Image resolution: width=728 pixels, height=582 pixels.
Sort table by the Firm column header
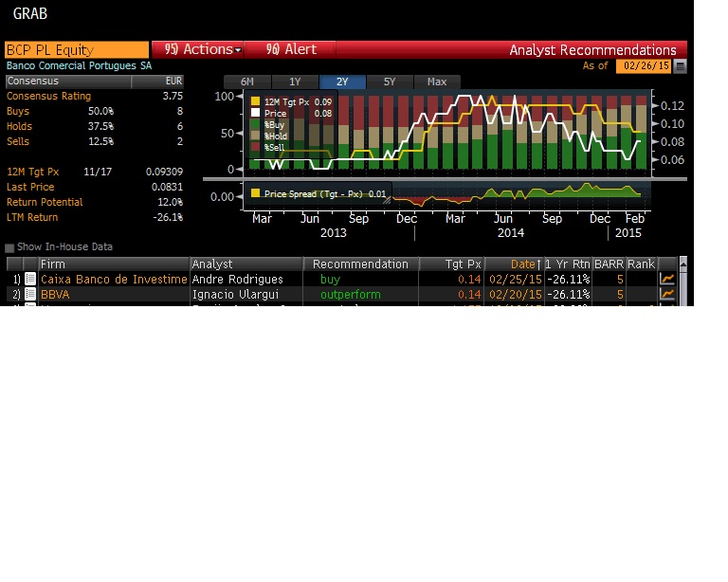pos(114,264)
